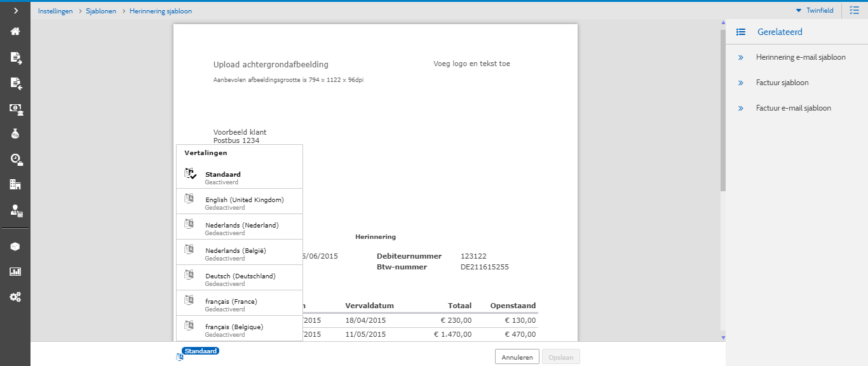Click Upload achtergrondafbeelding area
The height and width of the screenshot is (366, 868).
pos(271,64)
